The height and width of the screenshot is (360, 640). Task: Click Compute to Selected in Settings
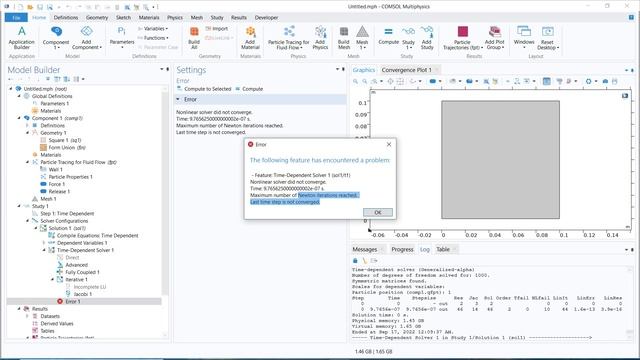click(204, 89)
